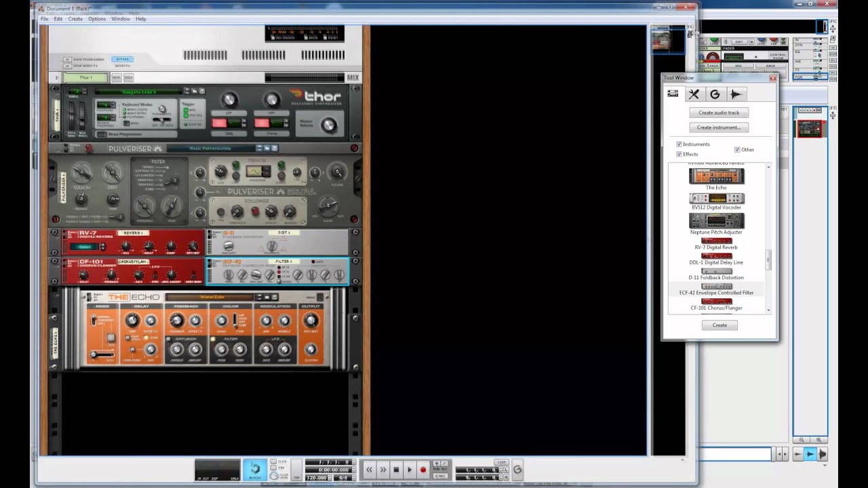Click the Create button in Tool Window

tap(719, 325)
